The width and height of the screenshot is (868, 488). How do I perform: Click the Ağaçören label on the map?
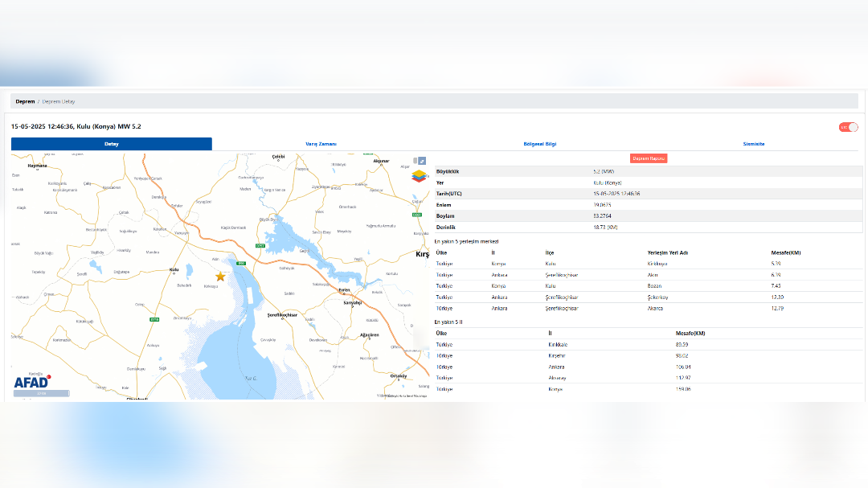(369, 334)
